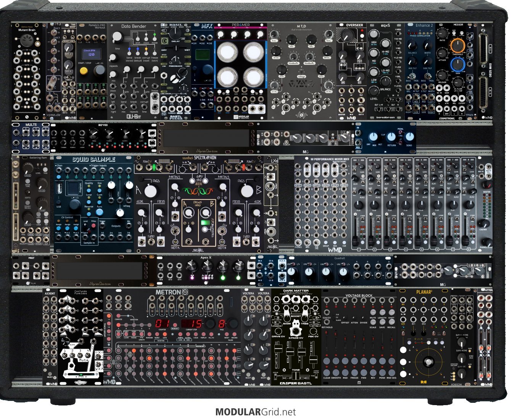Flip the SIDE TILT bass/treb switch on Enhance 2
512x420 pixels.
point(428,76)
